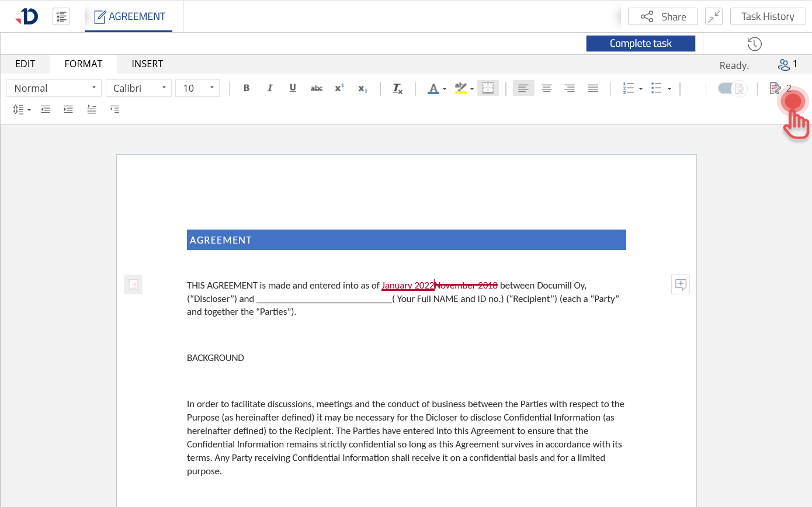Open the Normal paragraph style dropdown

pyautogui.click(x=54, y=88)
